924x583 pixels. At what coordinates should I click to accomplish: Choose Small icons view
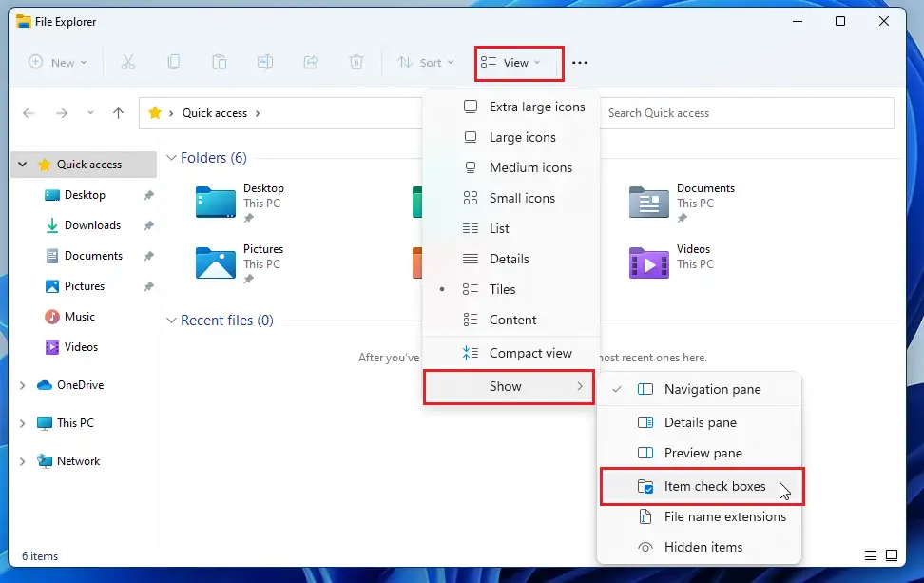510,198
